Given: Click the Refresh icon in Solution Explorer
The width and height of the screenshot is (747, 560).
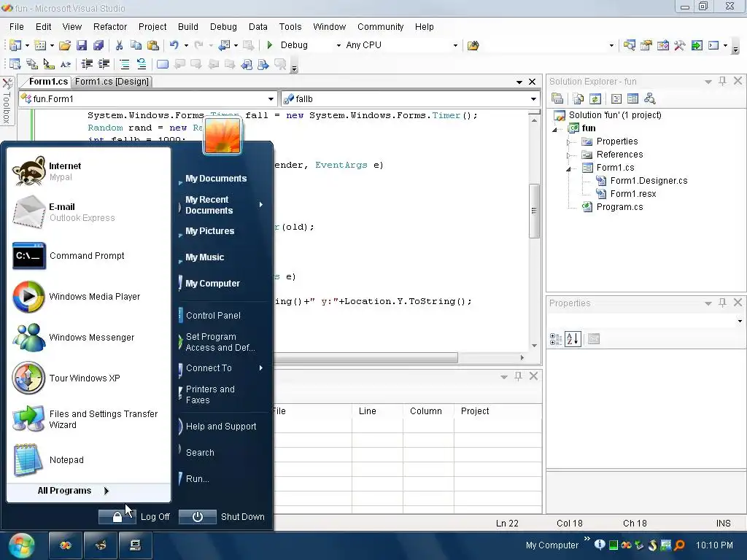Looking at the screenshot, I should tap(595, 98).
